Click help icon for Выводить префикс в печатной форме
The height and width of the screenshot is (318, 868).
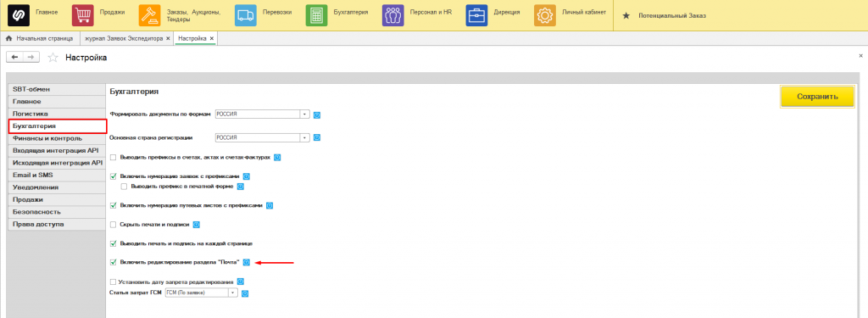[241, 187]
